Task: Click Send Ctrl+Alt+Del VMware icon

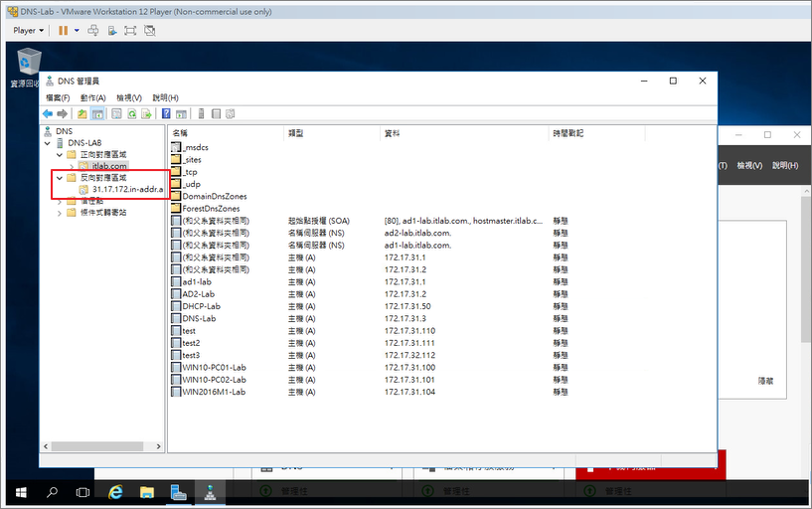Action: [x=93, y=31]
